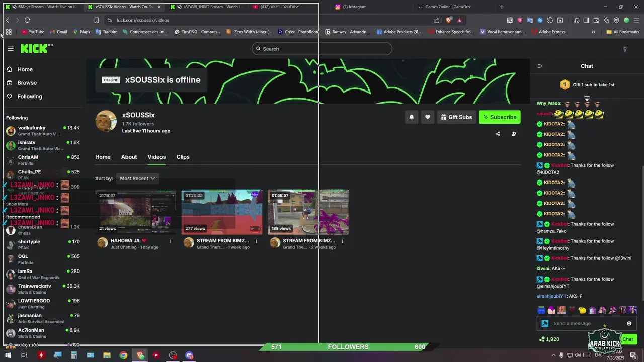Click the KICK logo
Viewport: 644px width, 362px height.
tap(37, 48)
